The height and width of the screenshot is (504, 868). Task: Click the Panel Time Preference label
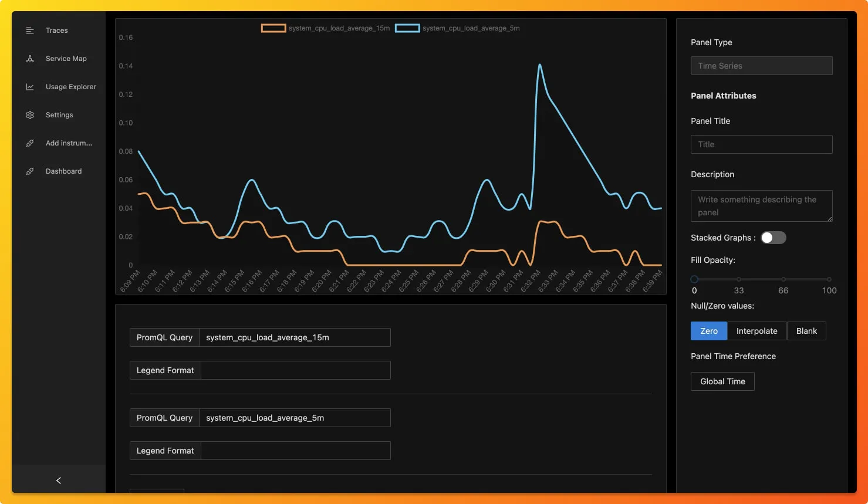(x=733, y=356)
